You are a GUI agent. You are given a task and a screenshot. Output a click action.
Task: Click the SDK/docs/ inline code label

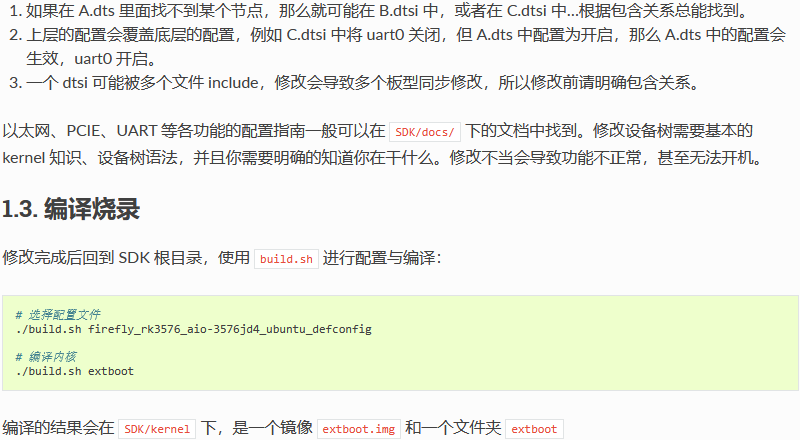coord(424,132)
